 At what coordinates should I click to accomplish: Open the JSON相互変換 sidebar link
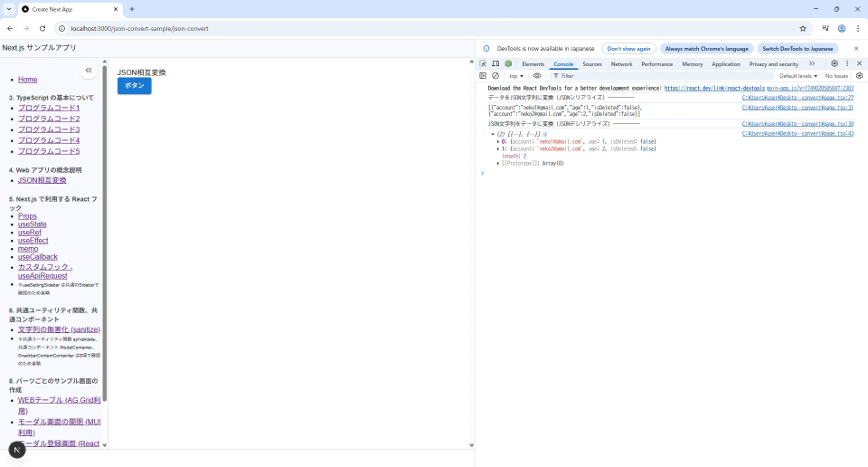(x=42, y=181)
